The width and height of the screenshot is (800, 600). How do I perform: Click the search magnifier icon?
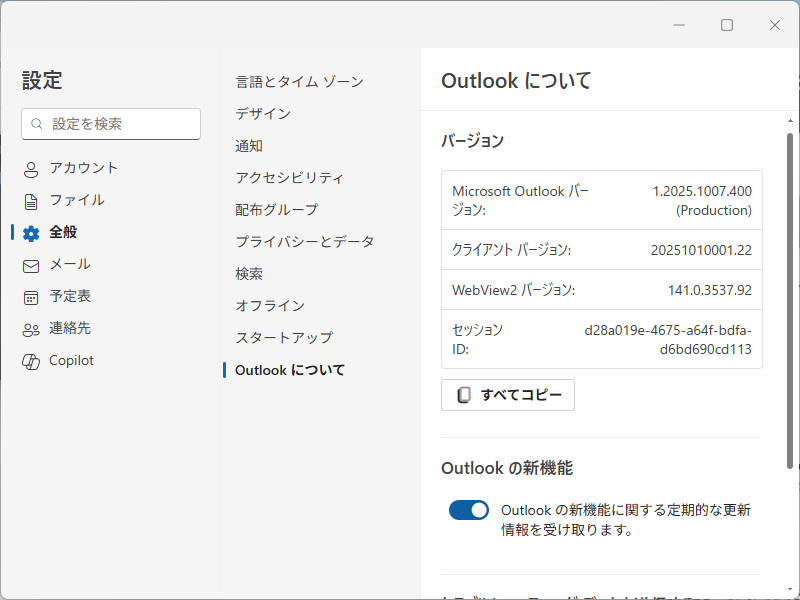tap(36, 123)
